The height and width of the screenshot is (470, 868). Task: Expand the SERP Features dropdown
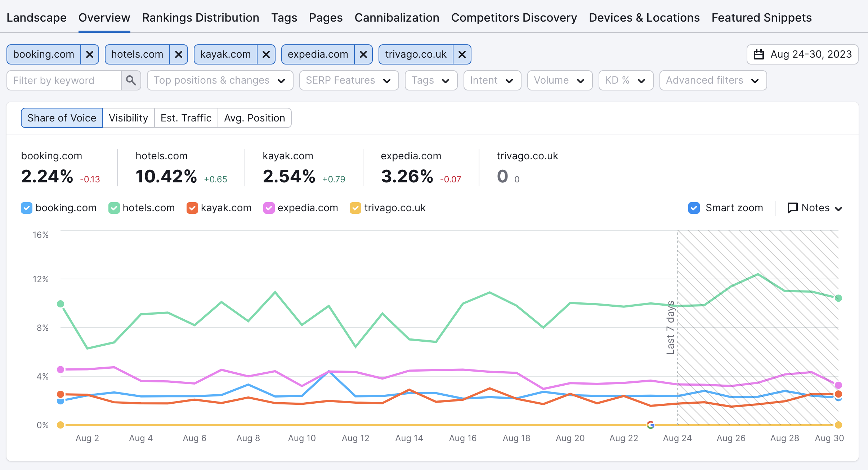pos(348,80)
